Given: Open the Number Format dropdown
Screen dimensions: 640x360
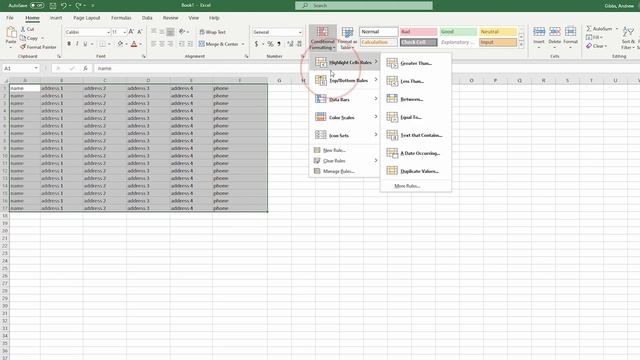Looking at the screenshot, I should pyautogui.click(x=300, y=32).
